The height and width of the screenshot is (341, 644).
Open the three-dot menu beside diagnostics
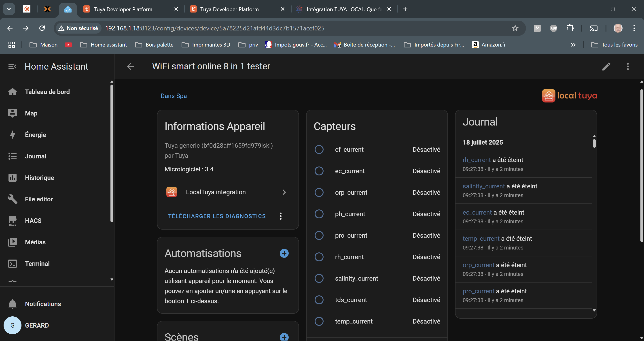coord(280,216)
